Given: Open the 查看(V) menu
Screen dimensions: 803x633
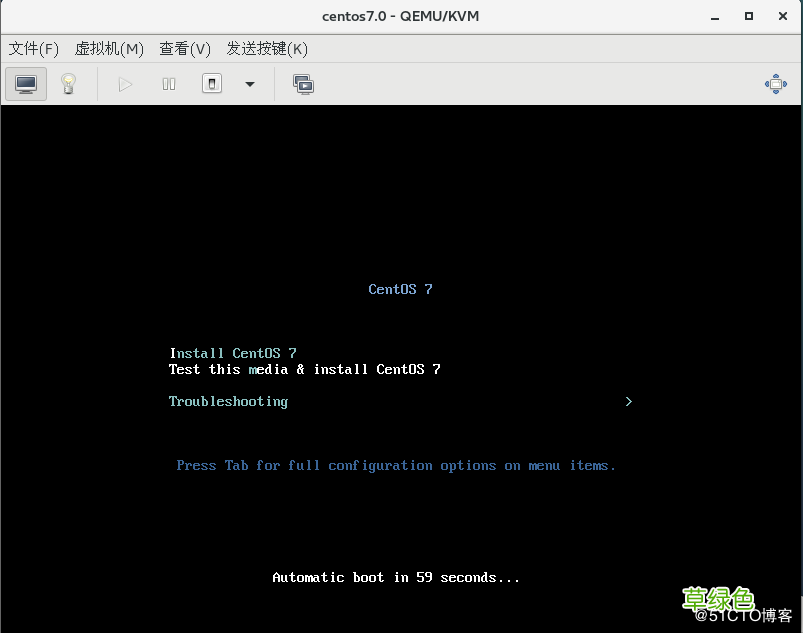Looking at the screenshot, I should click(185, 49).
